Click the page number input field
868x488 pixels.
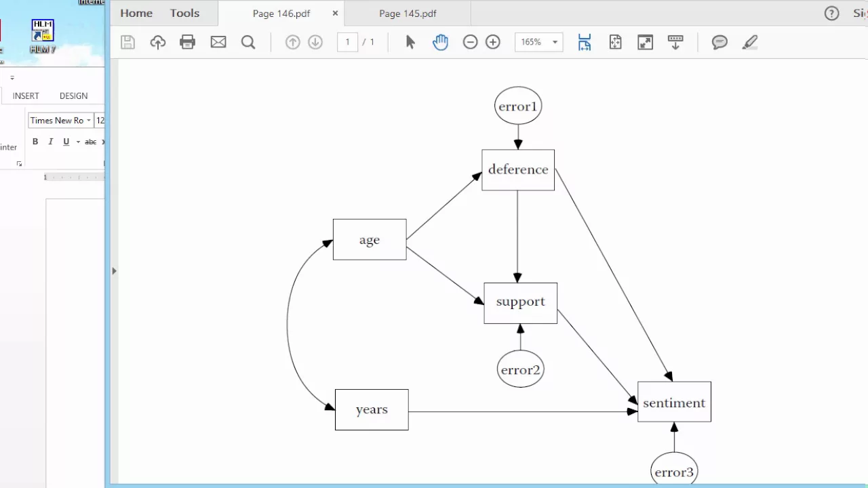pyautogui.click(x=347, y=42)
